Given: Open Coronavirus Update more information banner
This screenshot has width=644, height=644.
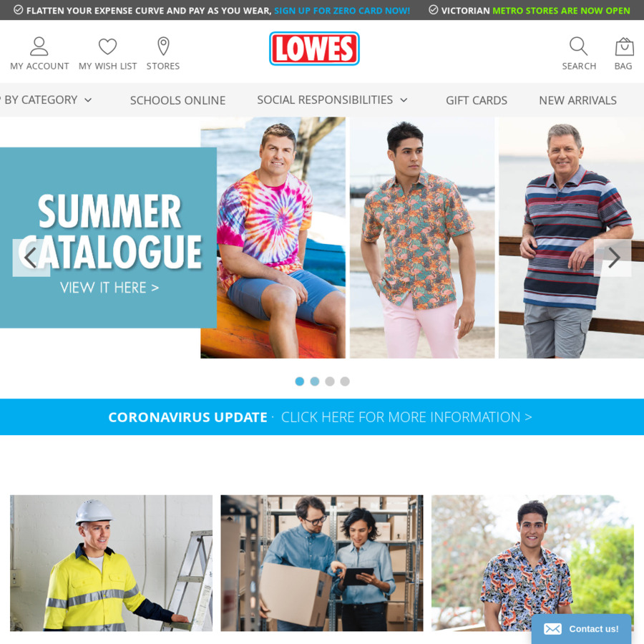Looking at the screenshot, I should coord(321,417).
